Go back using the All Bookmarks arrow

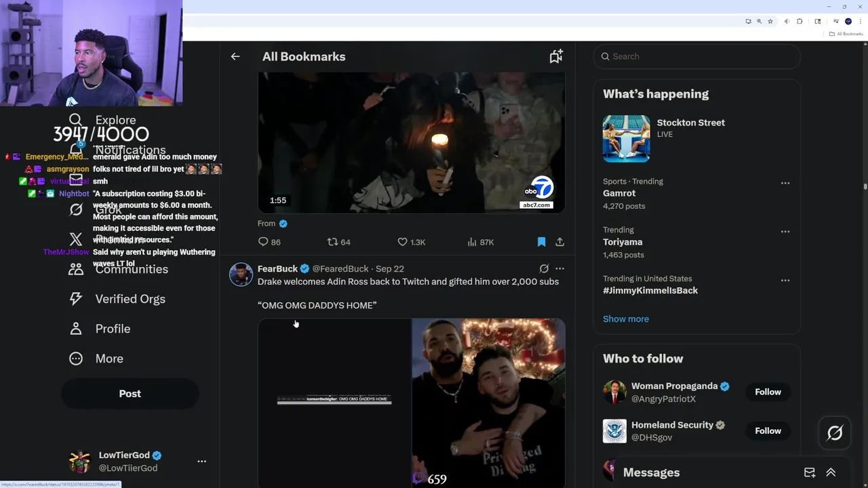(235, 57)
